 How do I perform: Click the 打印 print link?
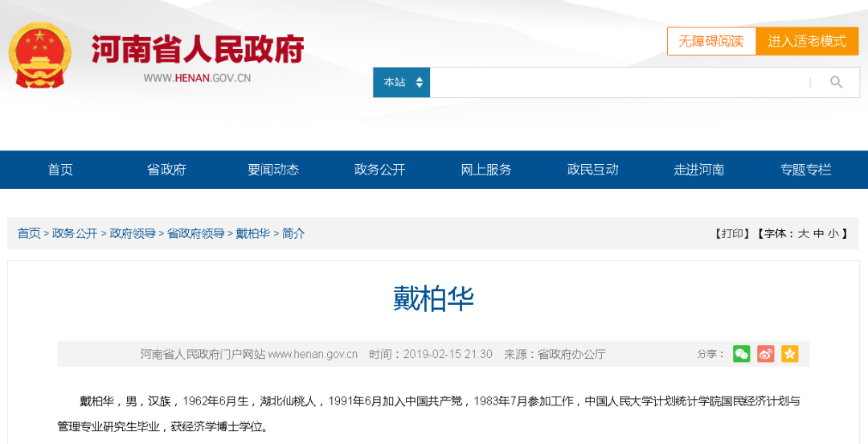[x=732, y=234]
